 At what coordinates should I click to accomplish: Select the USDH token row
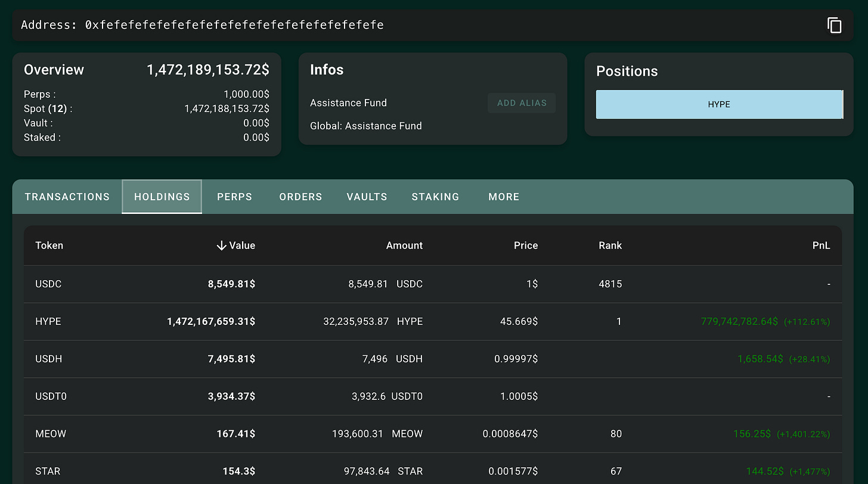(433, 359)
